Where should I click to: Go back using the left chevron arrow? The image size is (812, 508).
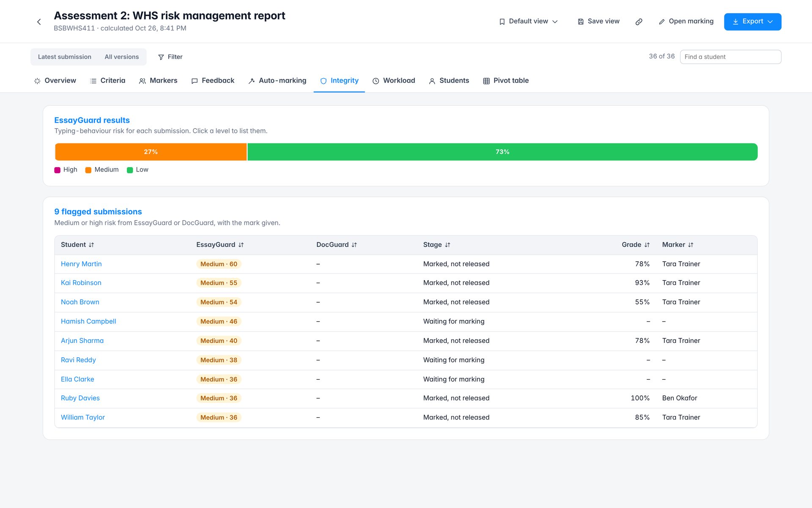point(39,22)
